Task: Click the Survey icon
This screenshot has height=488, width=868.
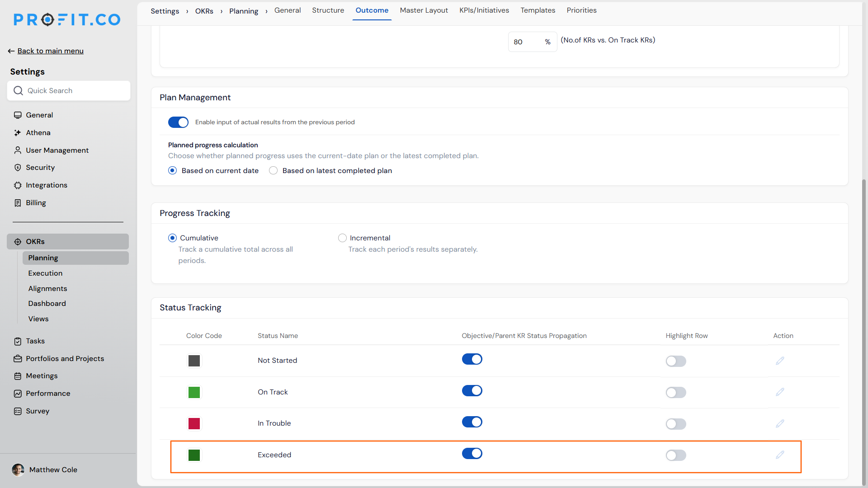Action: pyautogui.click(x=18, y=411)
